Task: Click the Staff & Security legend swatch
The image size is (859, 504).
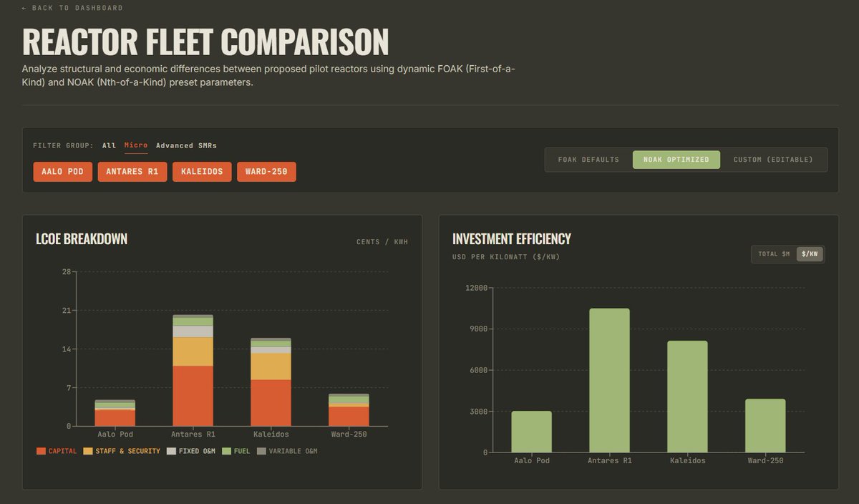Action: (x=88, y=452)
